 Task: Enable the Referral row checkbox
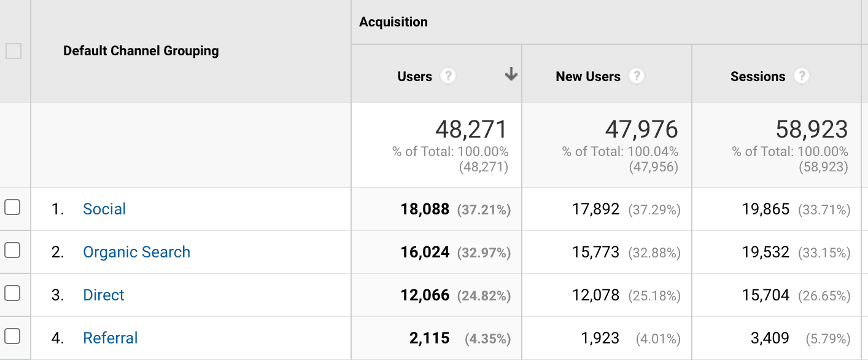[x=12, y=336]
